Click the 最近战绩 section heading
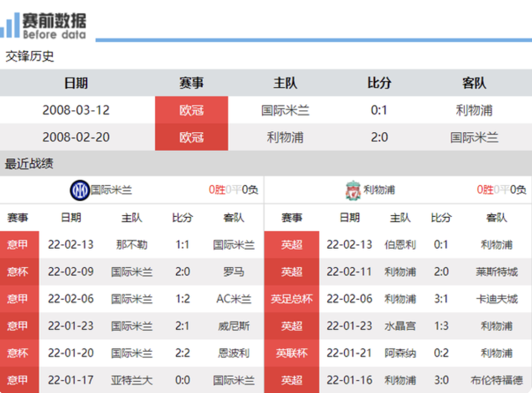The image size is (532, 393). pos(30,164)
